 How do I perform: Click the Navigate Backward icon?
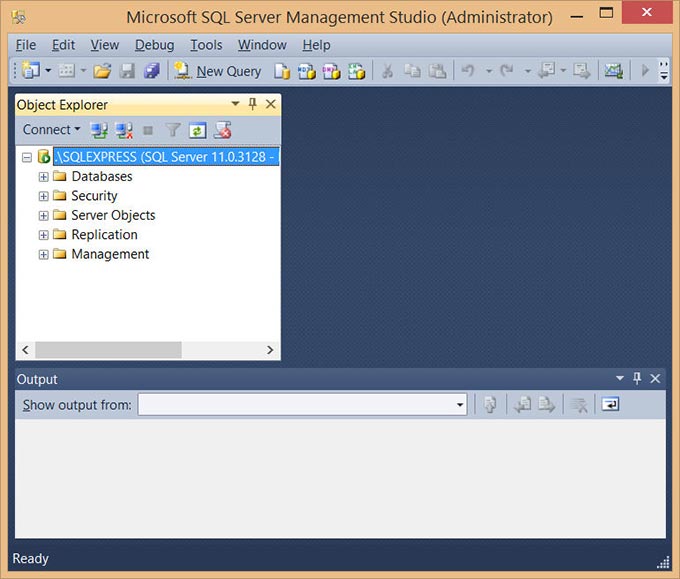546,70
